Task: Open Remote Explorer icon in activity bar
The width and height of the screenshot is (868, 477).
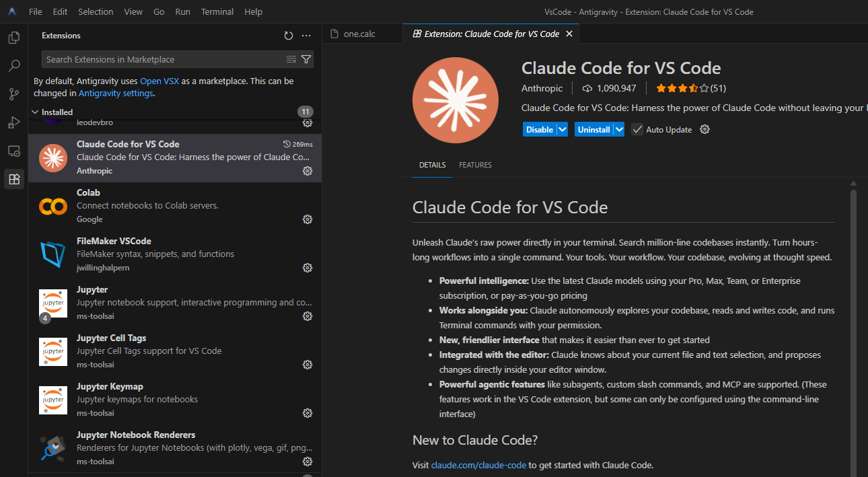Action: pyautogui.click(x=13, y=151)
